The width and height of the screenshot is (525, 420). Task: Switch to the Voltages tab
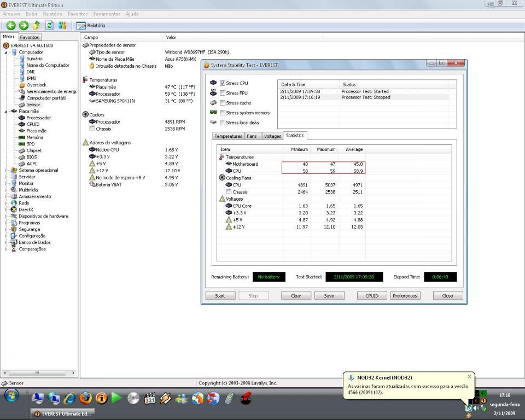tap(272, 136)
